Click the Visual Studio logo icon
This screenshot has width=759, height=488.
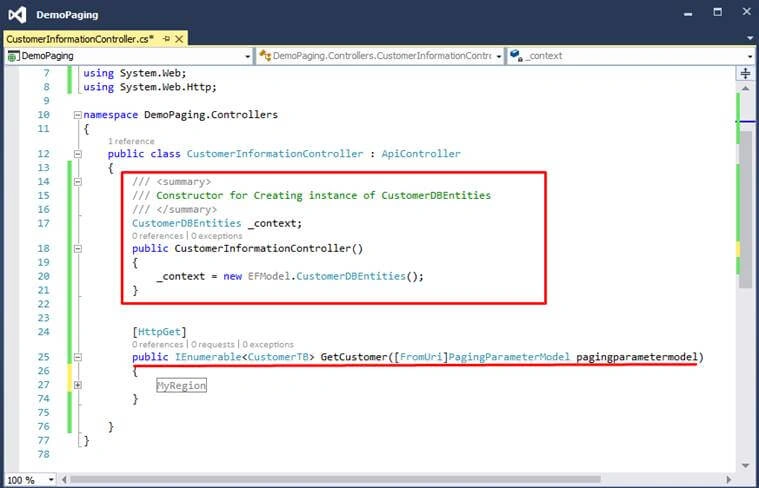click(x=17, y=15)
